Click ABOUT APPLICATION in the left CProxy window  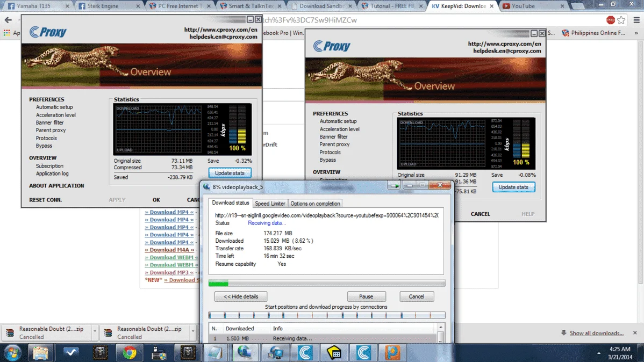tap(56, 186)
